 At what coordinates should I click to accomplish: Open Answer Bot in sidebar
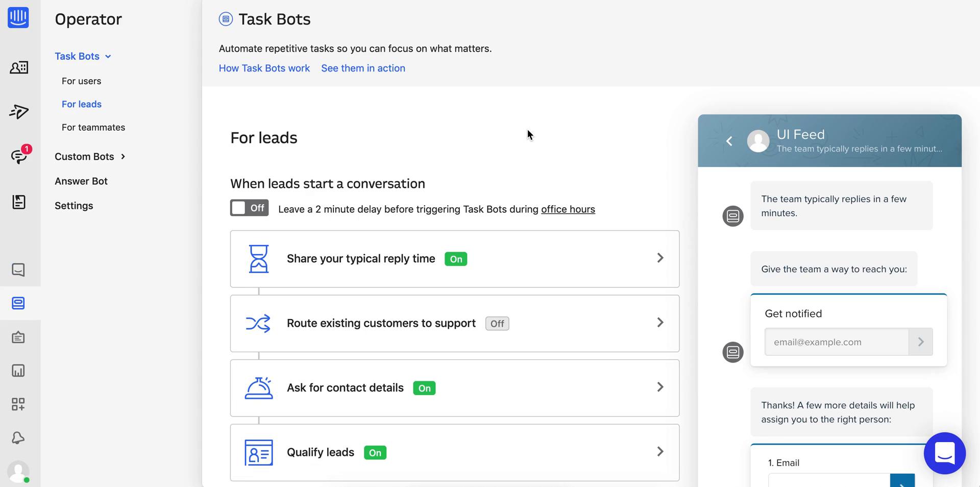click(81, 181)
